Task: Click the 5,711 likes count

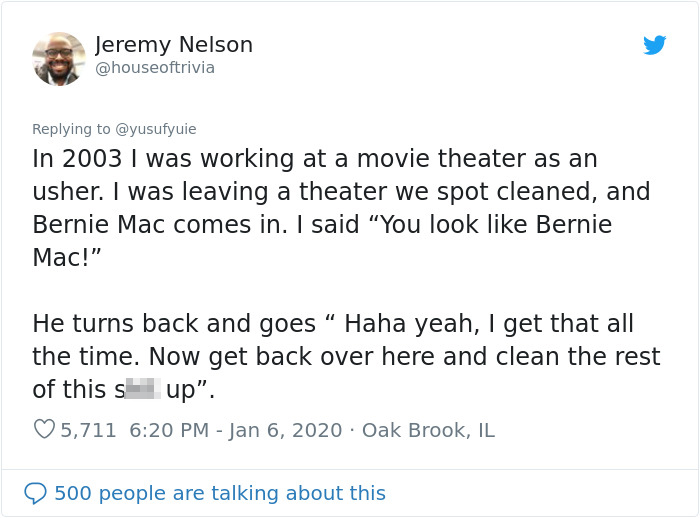Action: [89, 430]
